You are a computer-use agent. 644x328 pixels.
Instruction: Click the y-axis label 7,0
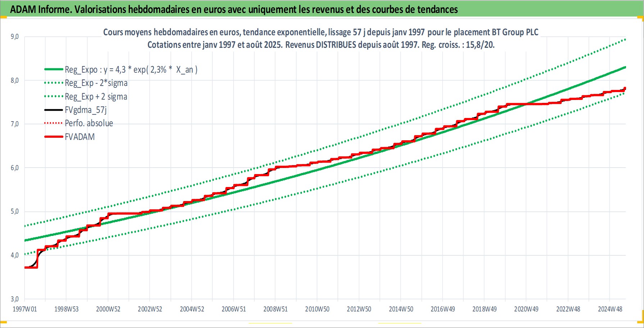(15, 124)
